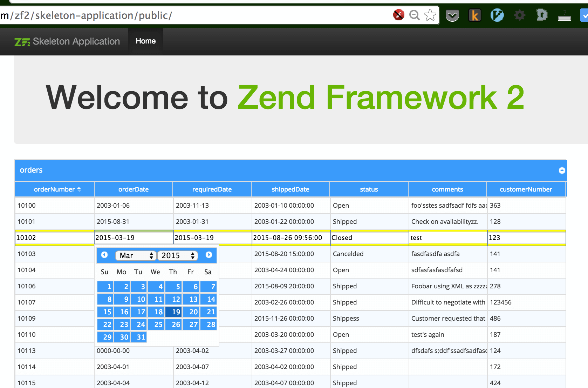Open the orange K extension icon
The width and height of the screenshot is (588, 388).
474,15
